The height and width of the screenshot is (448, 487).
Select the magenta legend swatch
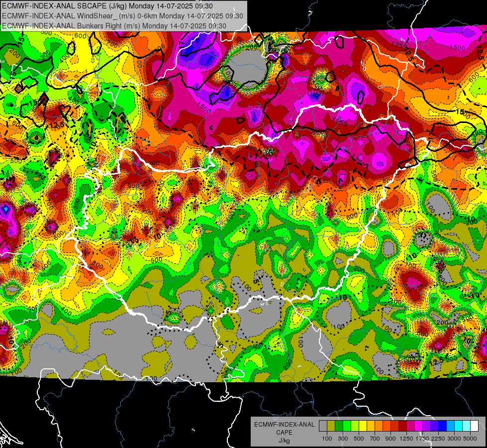(x=419, y=426)
